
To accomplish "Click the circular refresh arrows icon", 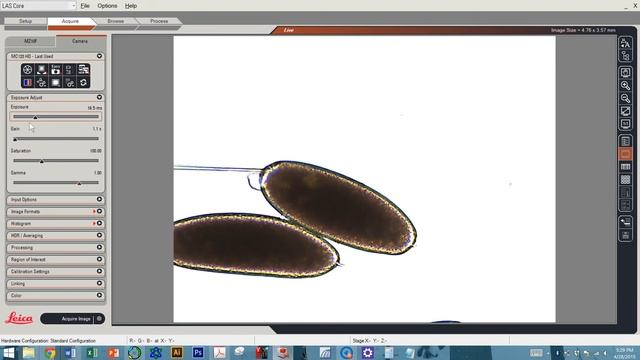I will [x=83, y=82].
